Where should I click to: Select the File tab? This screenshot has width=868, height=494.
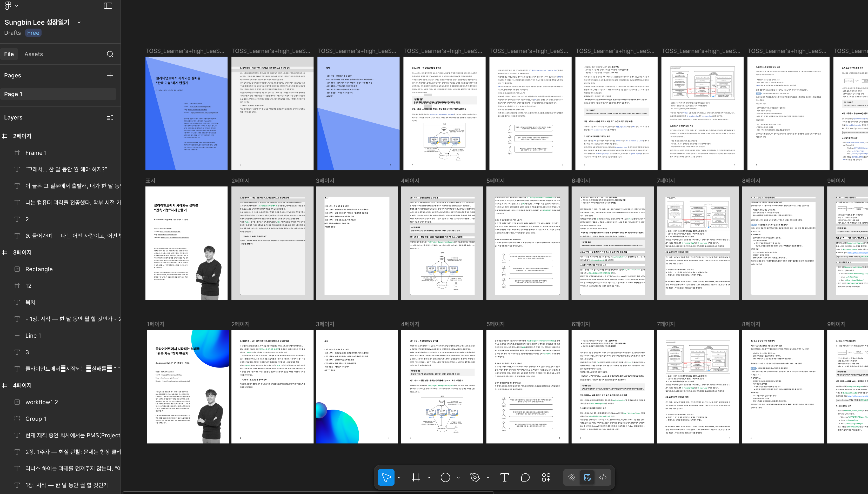pos(9,54)
